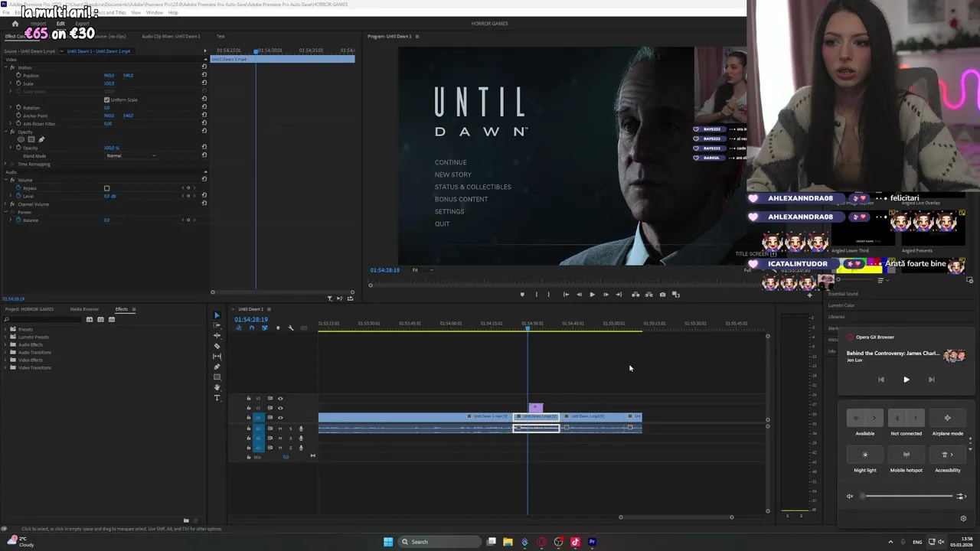Toggle V2 track output eye
Image resolution: width=980 pixels, height=551 pixels.
coord(280,408)
